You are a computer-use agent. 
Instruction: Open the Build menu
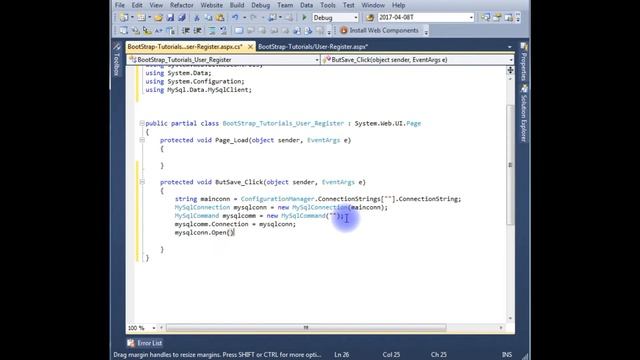[x=237, y=5]
